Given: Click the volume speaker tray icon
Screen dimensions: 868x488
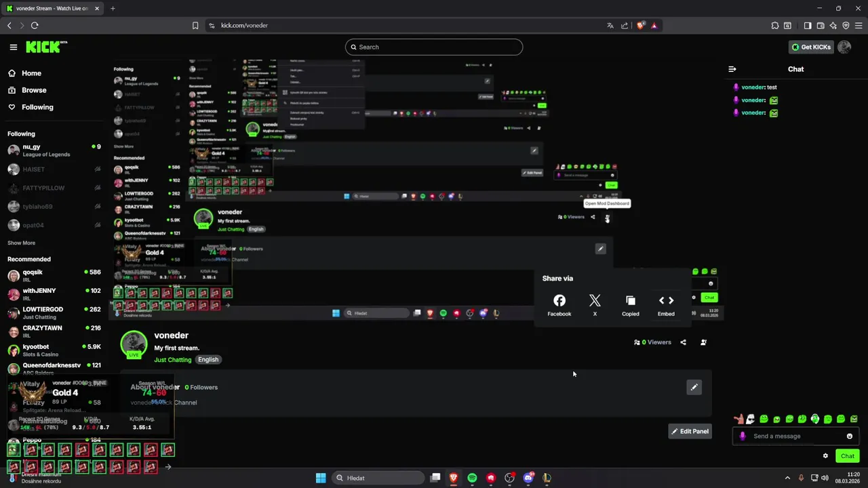Looking at the screenshot, I should pyautogui.click(x=825, y=478).
